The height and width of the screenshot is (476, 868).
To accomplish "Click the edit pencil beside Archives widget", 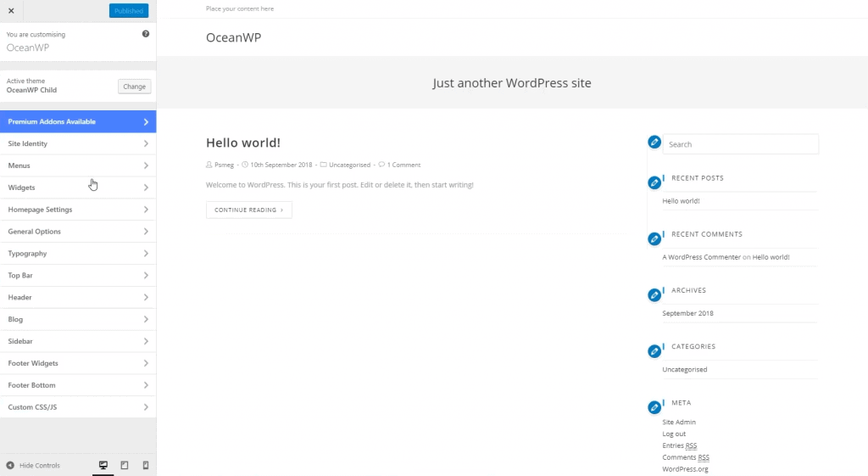I will click(654, 295).
